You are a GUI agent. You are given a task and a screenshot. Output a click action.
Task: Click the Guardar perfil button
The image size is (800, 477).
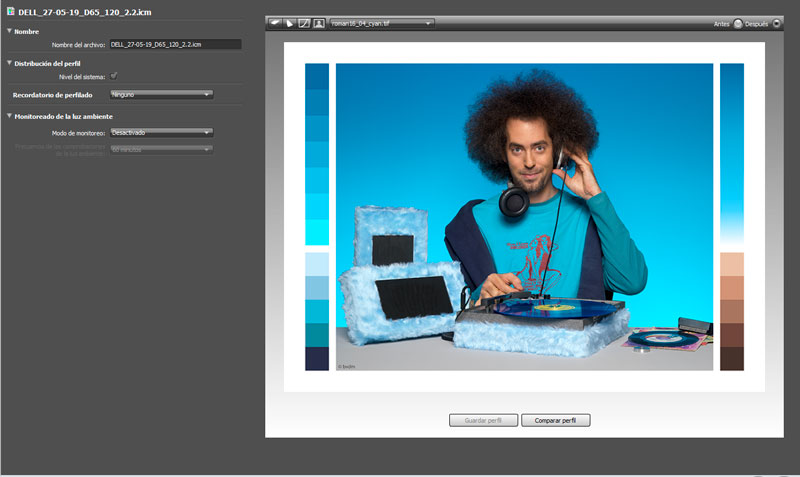[483, 420]
